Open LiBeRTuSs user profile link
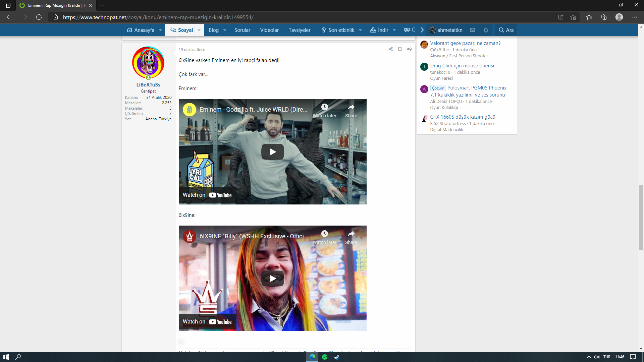The height and width of the screenshot is (362, 644). point(148,85)
